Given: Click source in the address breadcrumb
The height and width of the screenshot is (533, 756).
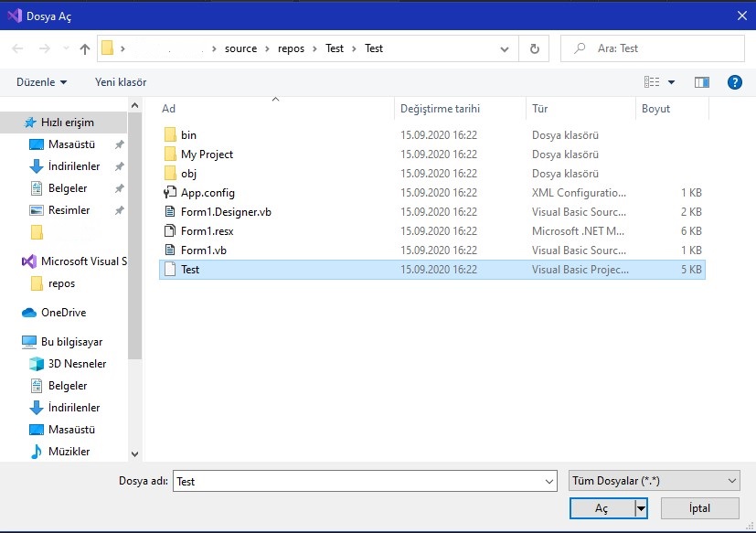Looking at the screenshot, I should tap(240, 48).
